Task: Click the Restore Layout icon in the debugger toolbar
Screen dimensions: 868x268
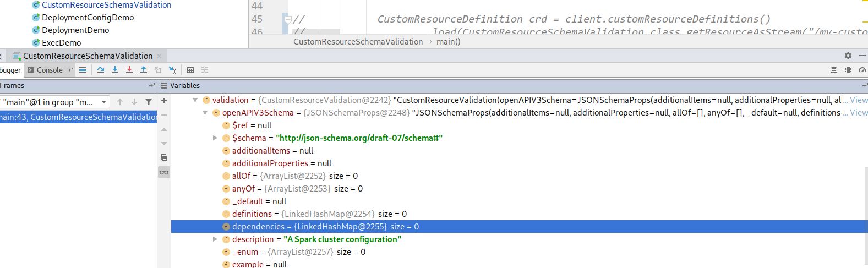Action: point(834,70)
